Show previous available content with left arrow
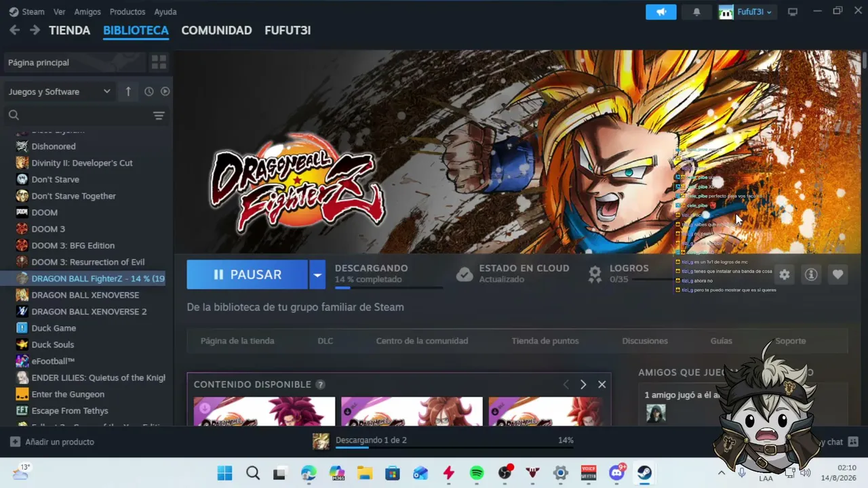 (x=566, y=384)
